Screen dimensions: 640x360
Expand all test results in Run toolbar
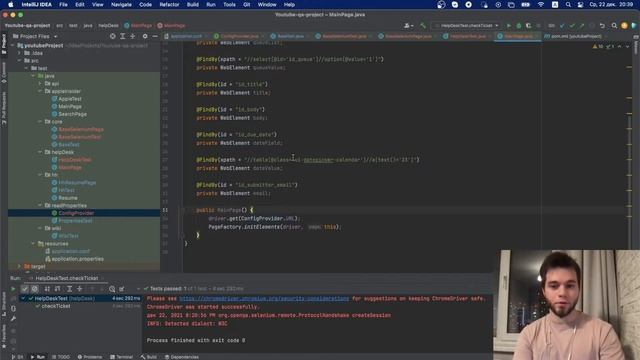[69, 289]
